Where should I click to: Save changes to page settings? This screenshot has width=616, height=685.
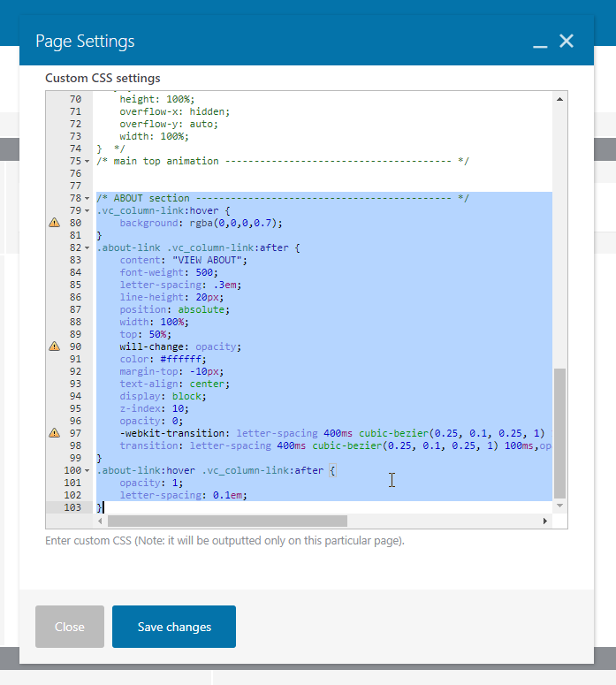pyautogui.click(x=174, y=627)
